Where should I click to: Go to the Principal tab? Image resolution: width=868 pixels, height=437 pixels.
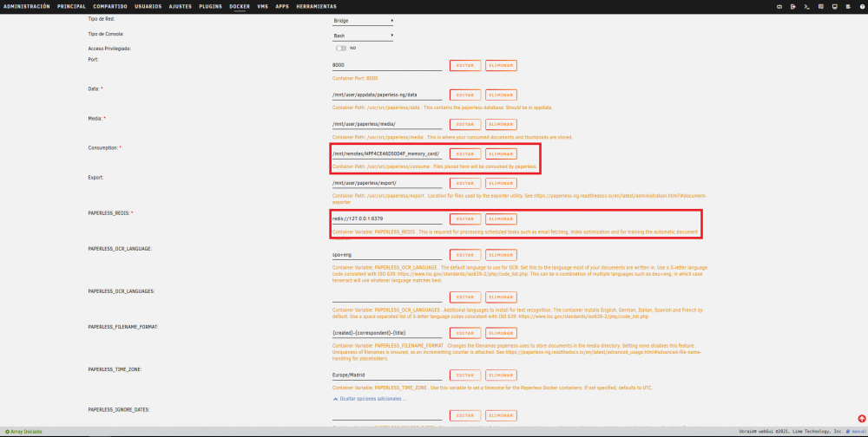(71, 7)
